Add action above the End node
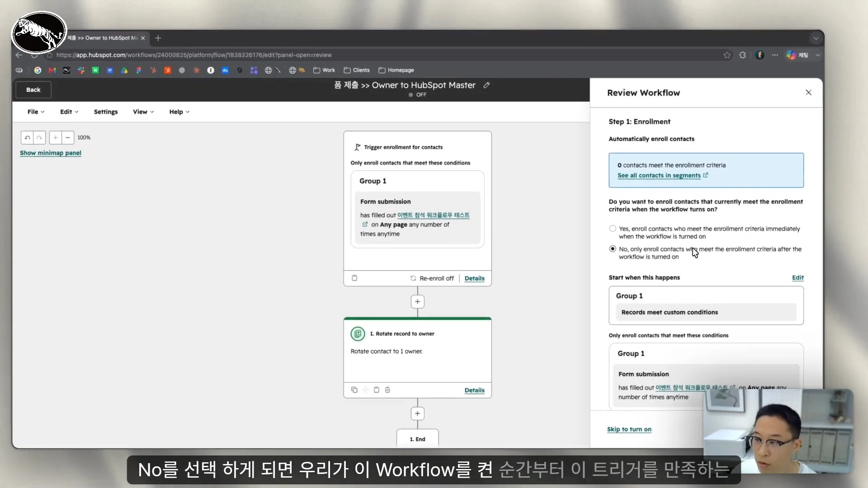 417,413
